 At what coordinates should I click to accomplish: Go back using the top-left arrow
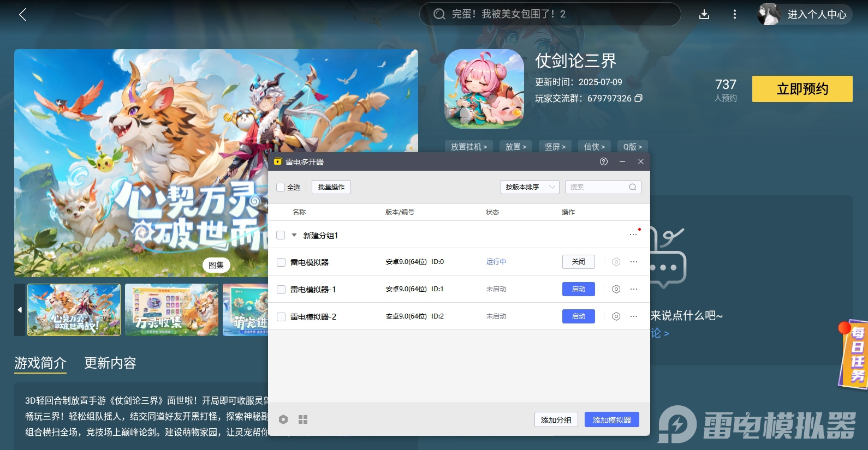[22, 15]
